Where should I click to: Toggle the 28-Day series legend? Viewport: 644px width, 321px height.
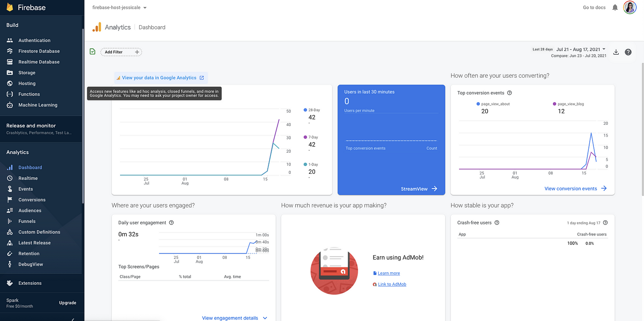pos(312,110)
